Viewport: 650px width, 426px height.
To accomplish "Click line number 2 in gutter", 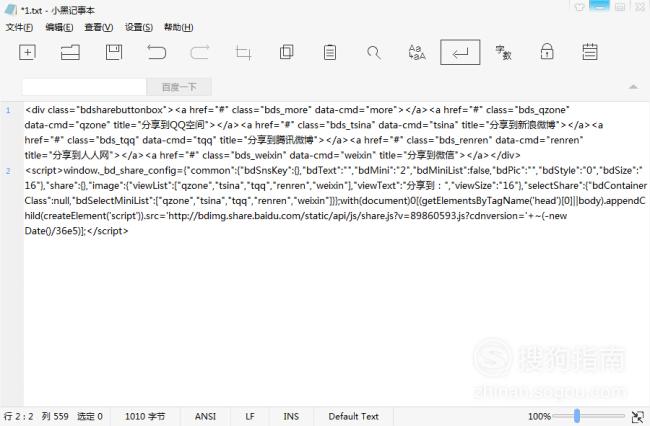I will (x=8, y=171).
